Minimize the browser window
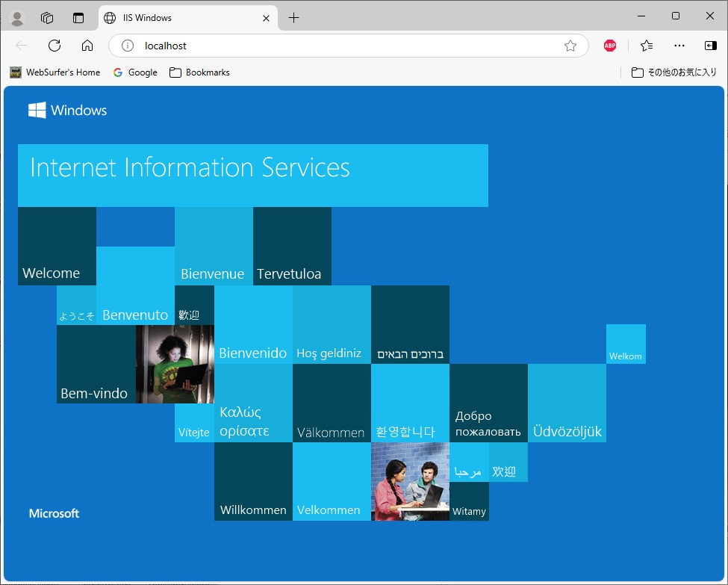 pos(641,16)
